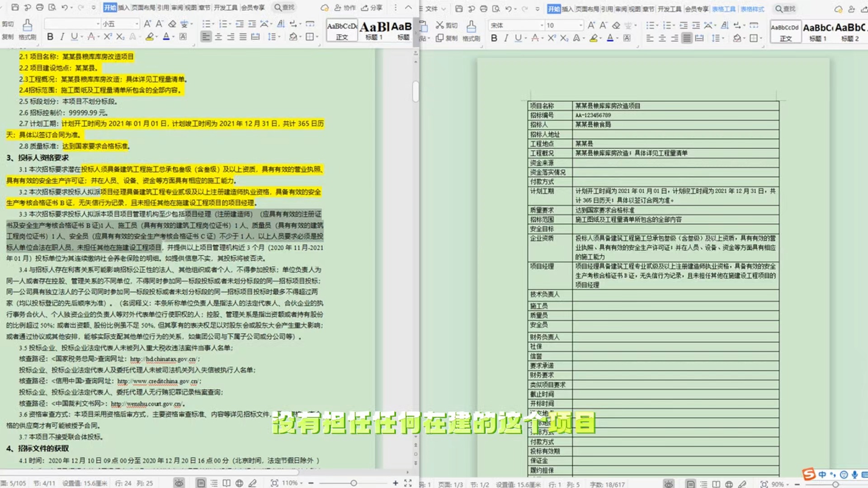
Task: Toggle Underline in left window
Action: click(74, 37)
